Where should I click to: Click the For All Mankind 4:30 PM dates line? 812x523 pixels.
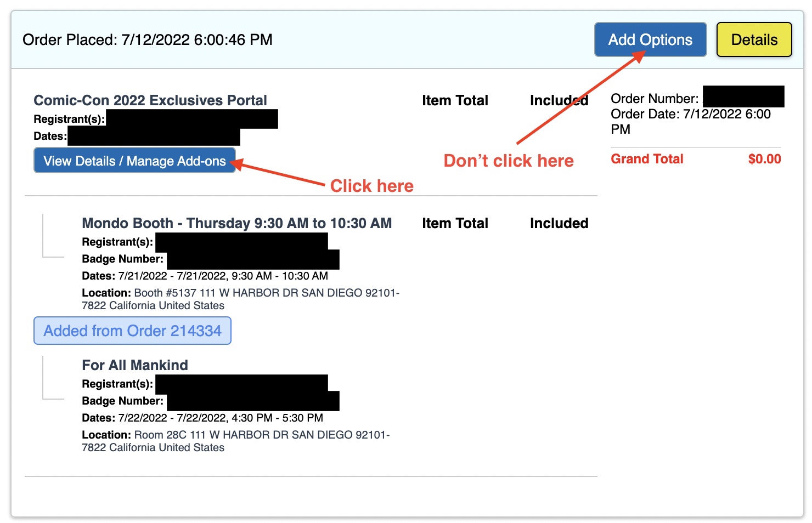pos(202,418)
